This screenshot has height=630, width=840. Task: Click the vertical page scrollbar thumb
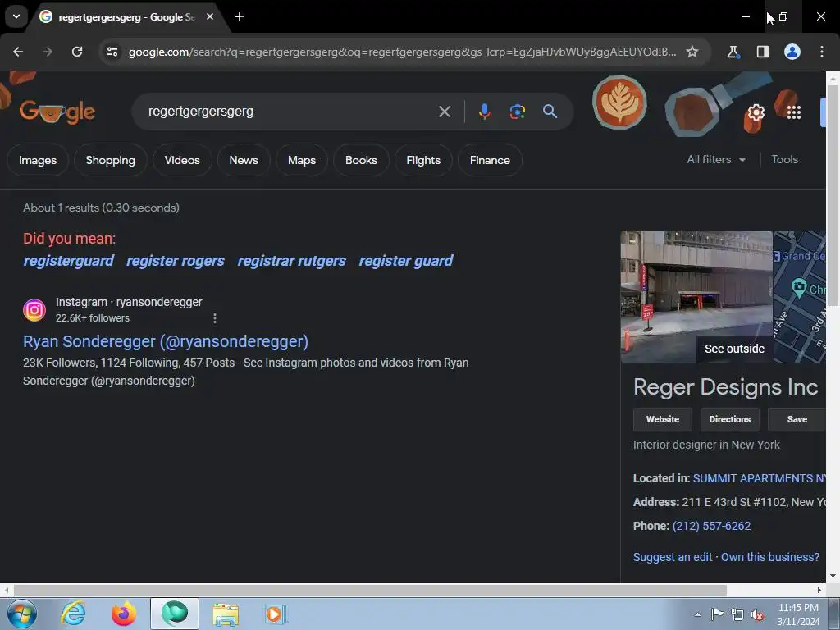click(x=833, y=195)
